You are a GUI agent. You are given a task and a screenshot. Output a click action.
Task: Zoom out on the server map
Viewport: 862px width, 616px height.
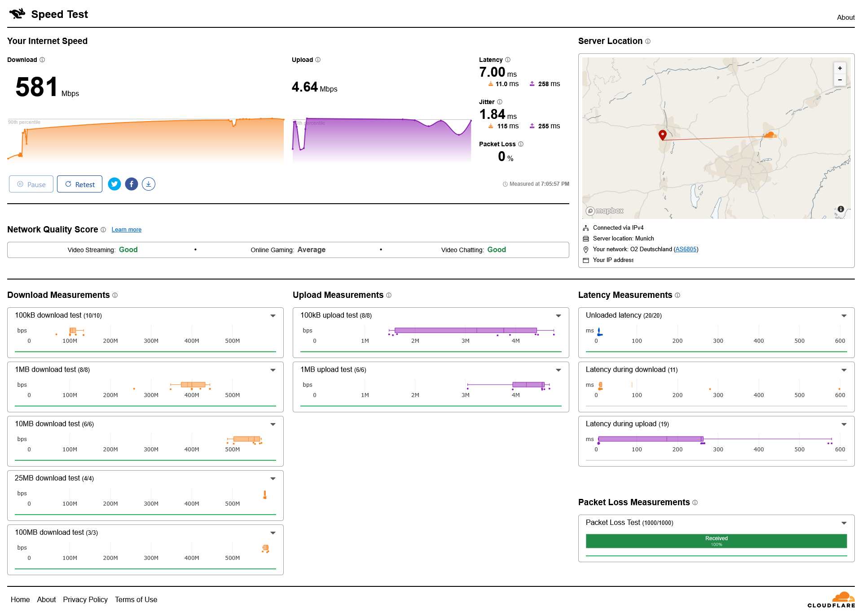pyautogui.click(x=840, y=80)
